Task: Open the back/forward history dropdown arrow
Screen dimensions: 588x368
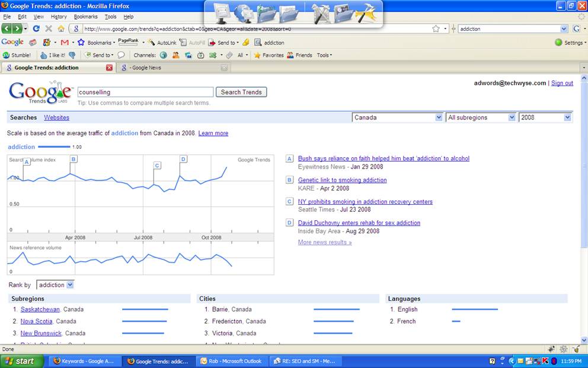Action: point(25,28)
